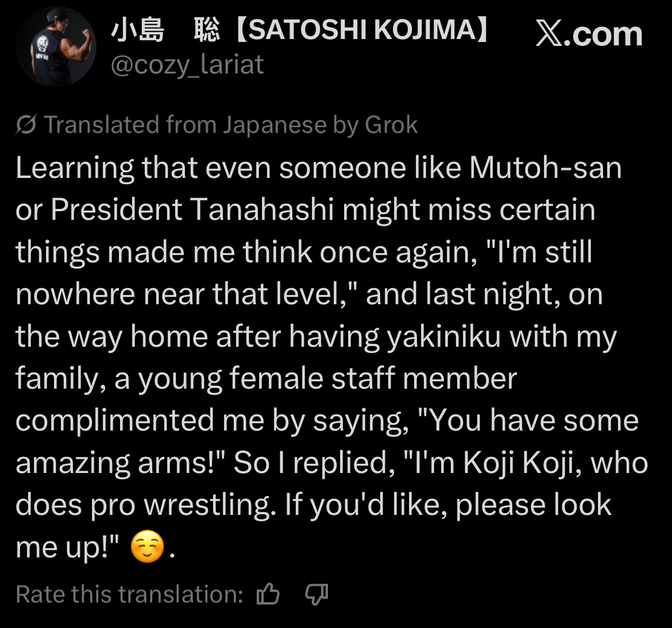
Task: Click the word "Mutoh-san" in the post
Action: [545, 168]
